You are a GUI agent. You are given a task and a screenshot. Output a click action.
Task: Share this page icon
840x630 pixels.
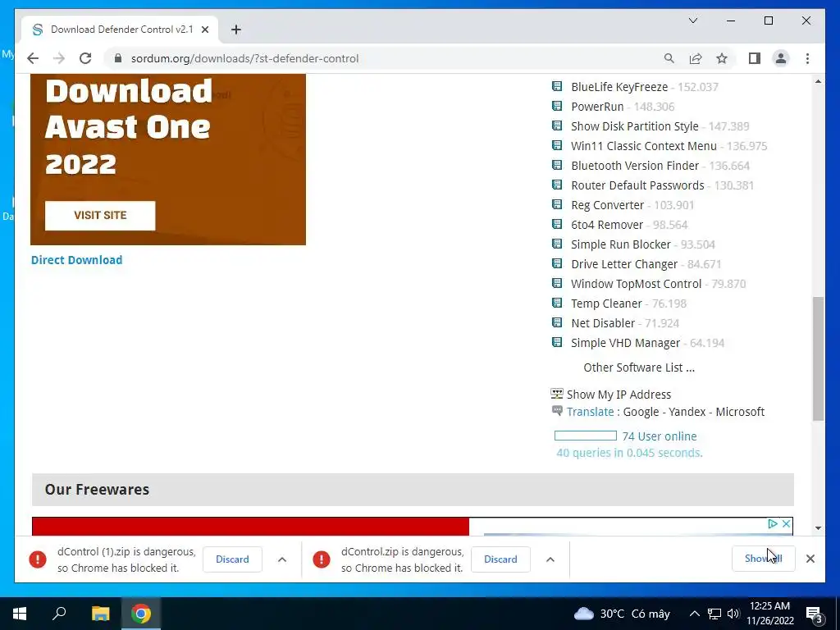pos(696,58)
